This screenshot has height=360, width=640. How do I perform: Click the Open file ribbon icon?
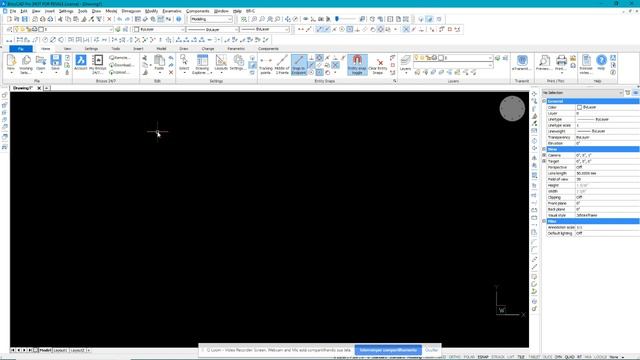coord(41,64)
